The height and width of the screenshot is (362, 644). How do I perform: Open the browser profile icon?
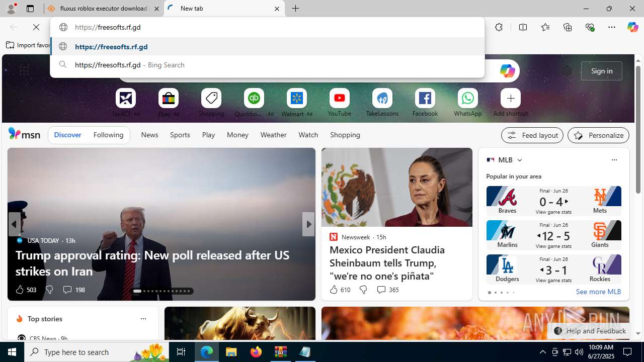tap(11, 9)
